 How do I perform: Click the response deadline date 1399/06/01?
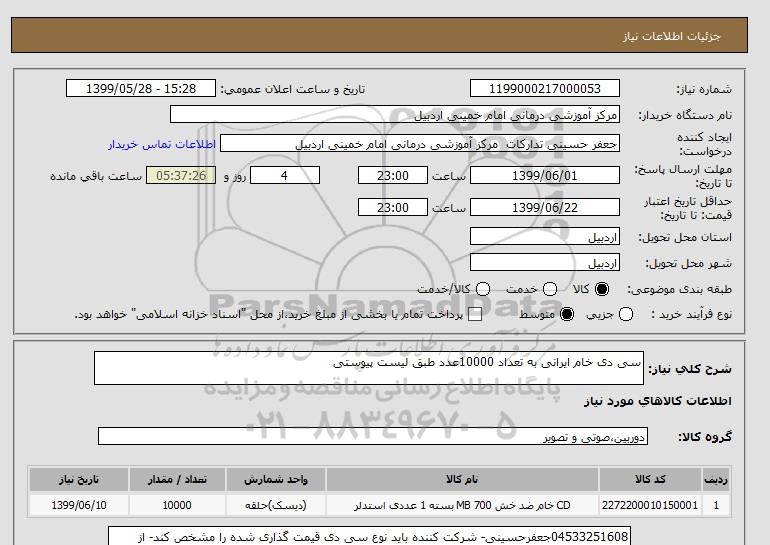coord(545,175)
